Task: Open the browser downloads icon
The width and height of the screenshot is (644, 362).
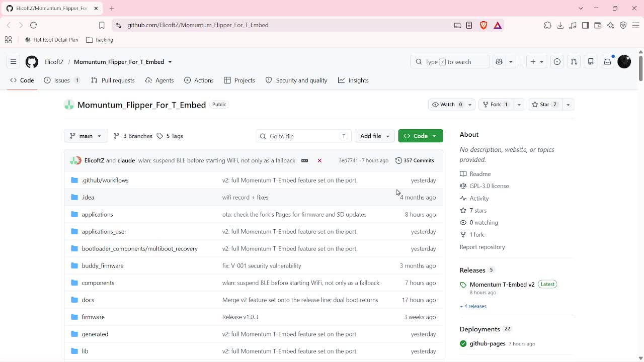Action: tap(560, 25)
